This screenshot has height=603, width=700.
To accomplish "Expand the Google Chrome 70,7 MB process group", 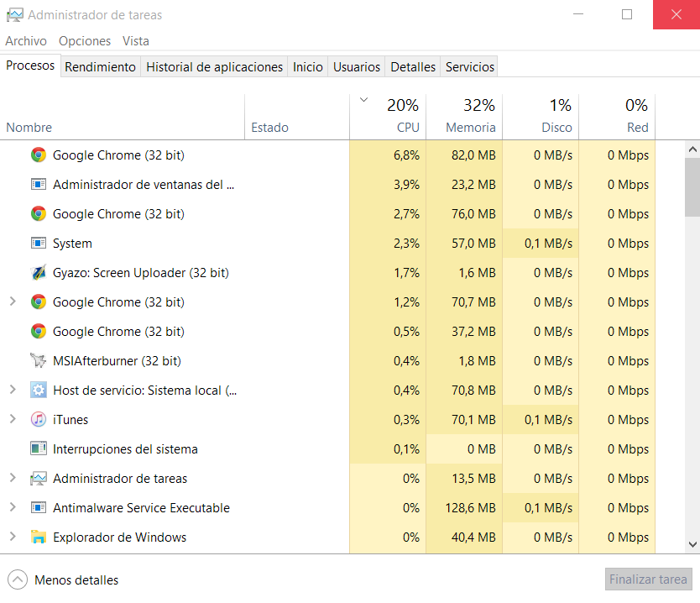I will coord(13,301).
